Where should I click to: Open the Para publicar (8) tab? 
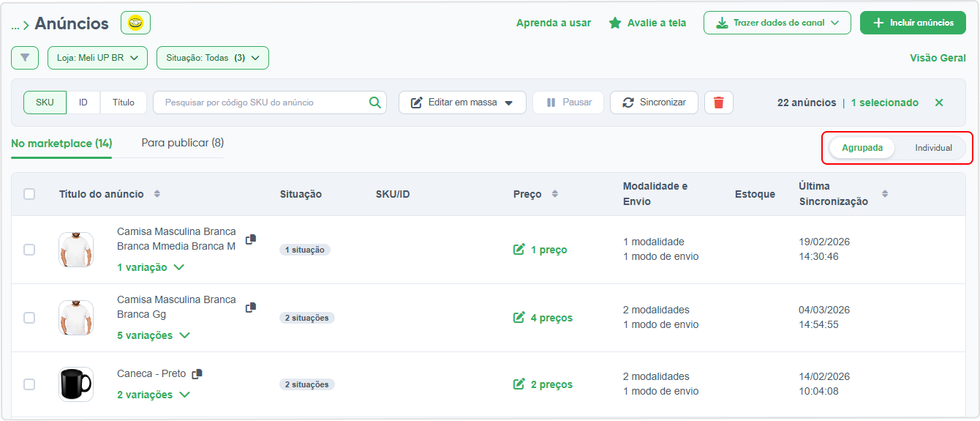tap(183, 143)
